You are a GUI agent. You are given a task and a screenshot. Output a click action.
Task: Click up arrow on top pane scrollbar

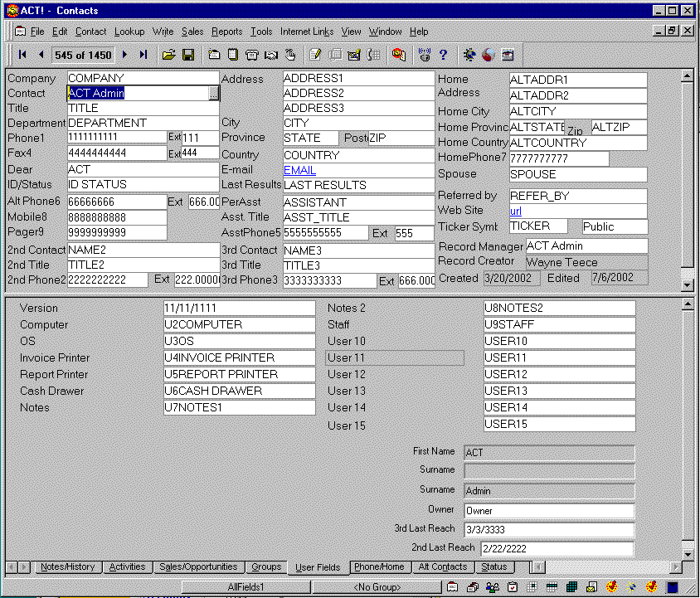click(x=688, y=76)
